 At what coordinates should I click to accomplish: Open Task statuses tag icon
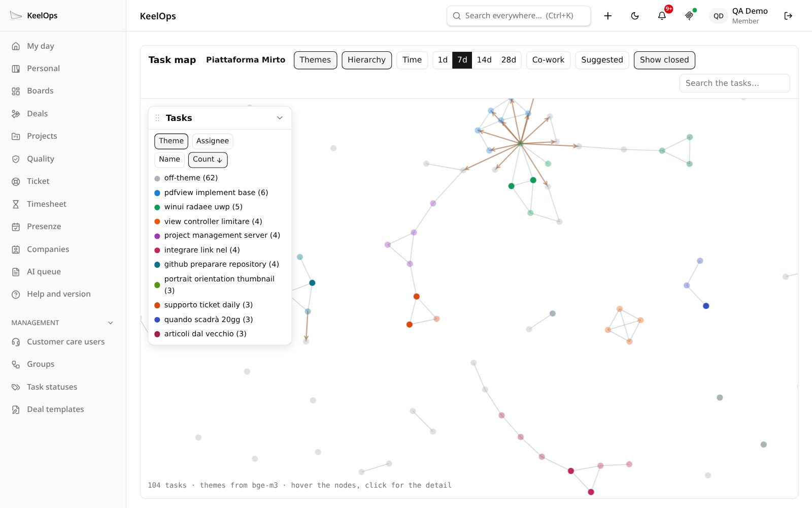pyautogui.click(x=16, y=387)
